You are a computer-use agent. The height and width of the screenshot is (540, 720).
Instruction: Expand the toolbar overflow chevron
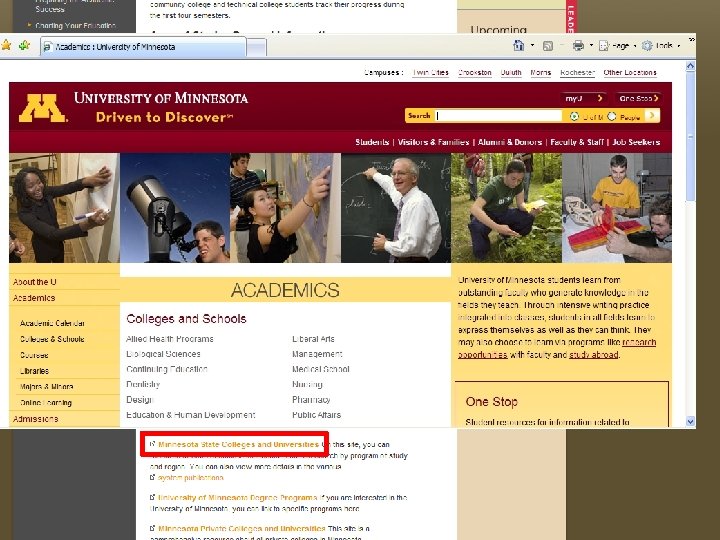point(692,40)
